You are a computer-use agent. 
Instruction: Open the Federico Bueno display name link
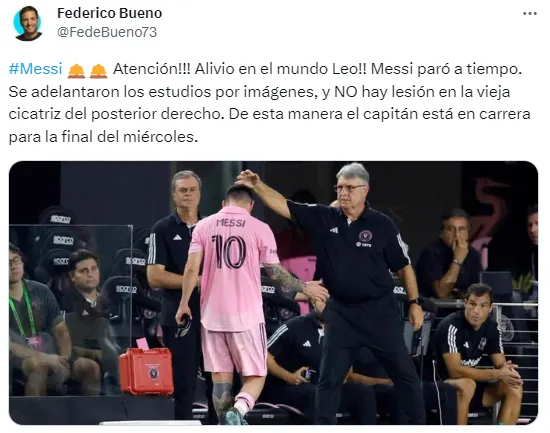pyautogui.click(x=109, y=13)
